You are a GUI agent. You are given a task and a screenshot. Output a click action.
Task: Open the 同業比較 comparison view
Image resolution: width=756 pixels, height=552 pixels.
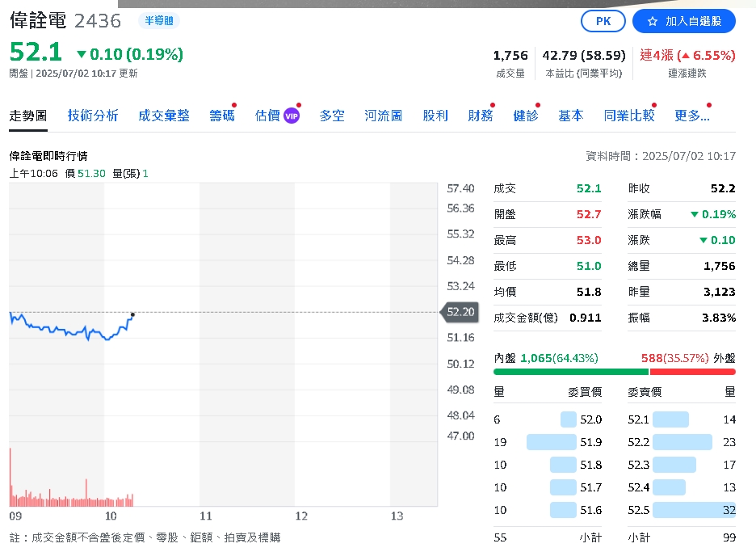629,116
